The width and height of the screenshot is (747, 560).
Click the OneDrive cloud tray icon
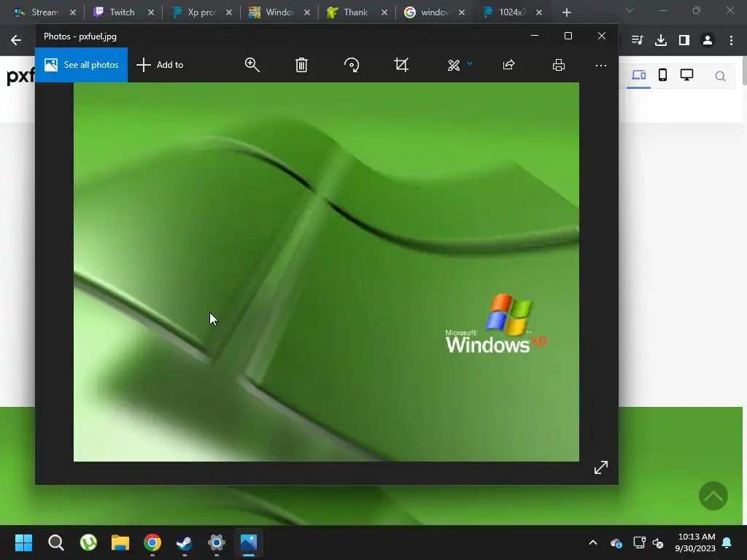click(616, 542)
